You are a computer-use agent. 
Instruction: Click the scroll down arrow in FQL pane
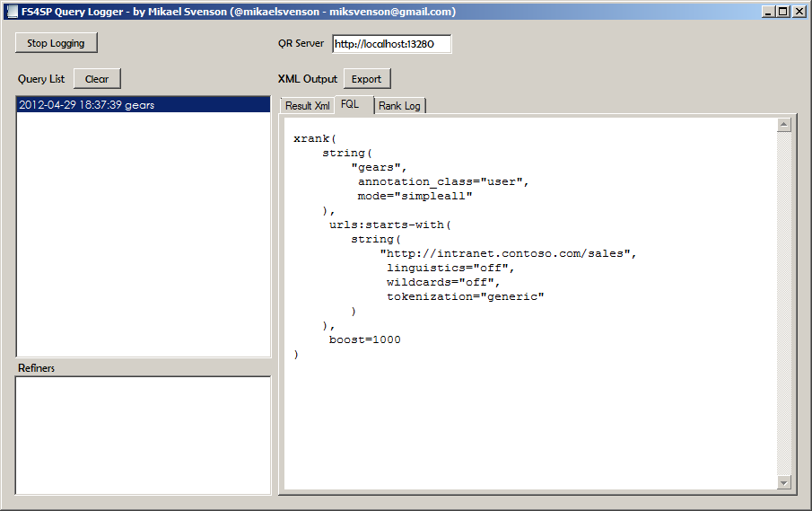pos(784,482)
